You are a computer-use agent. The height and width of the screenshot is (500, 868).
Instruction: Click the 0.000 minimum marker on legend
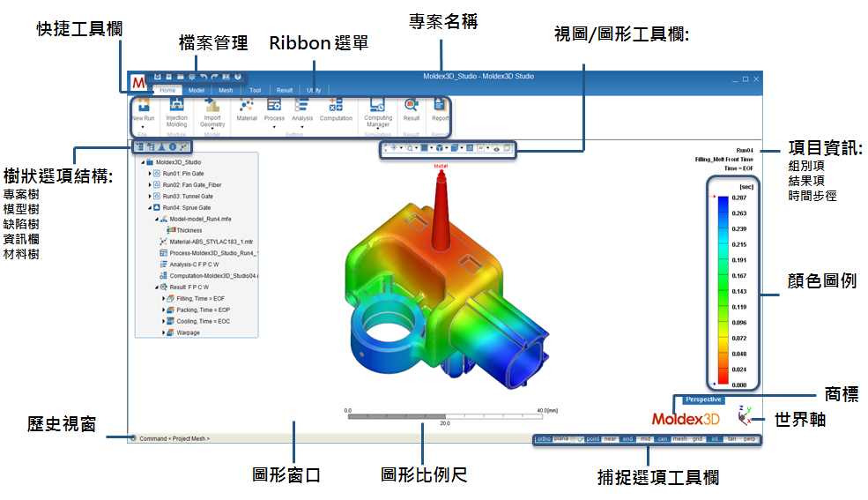[x=714, y=384]
